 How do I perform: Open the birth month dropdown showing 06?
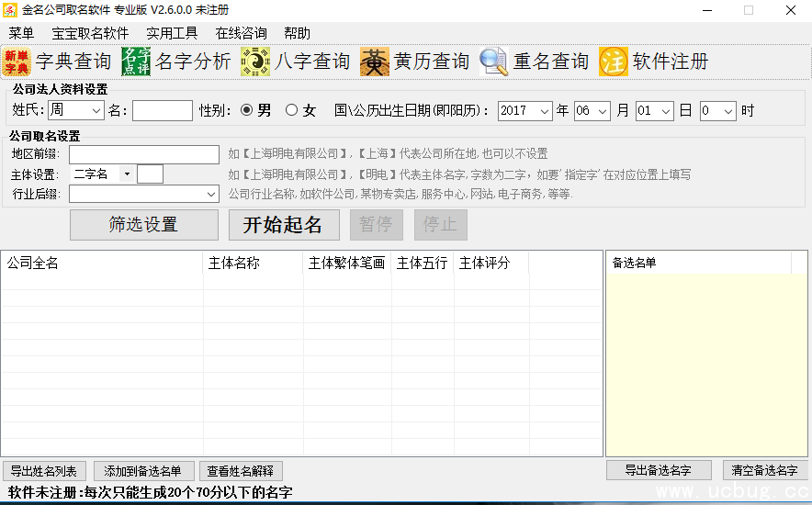[x=603, y=111]
